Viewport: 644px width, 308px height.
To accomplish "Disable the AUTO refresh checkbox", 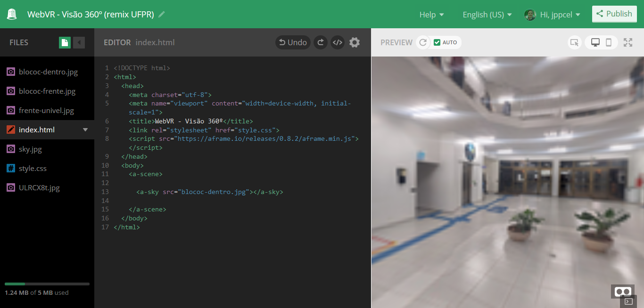I will [x=438, y=42].
